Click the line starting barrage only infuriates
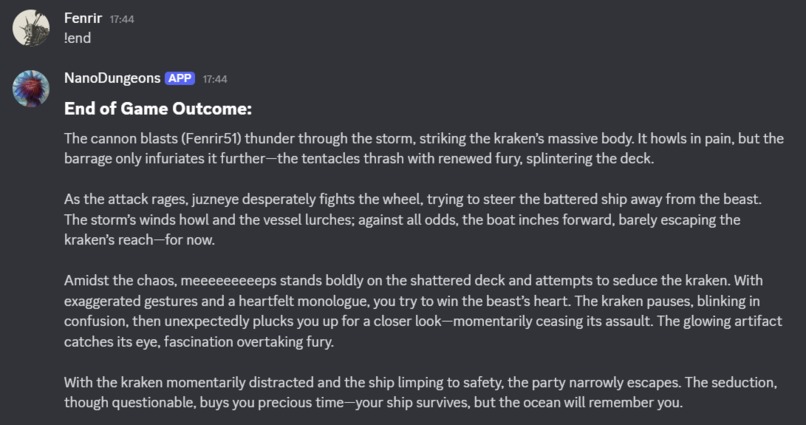This screenshot has width=806, height=425. pos(359,159)
